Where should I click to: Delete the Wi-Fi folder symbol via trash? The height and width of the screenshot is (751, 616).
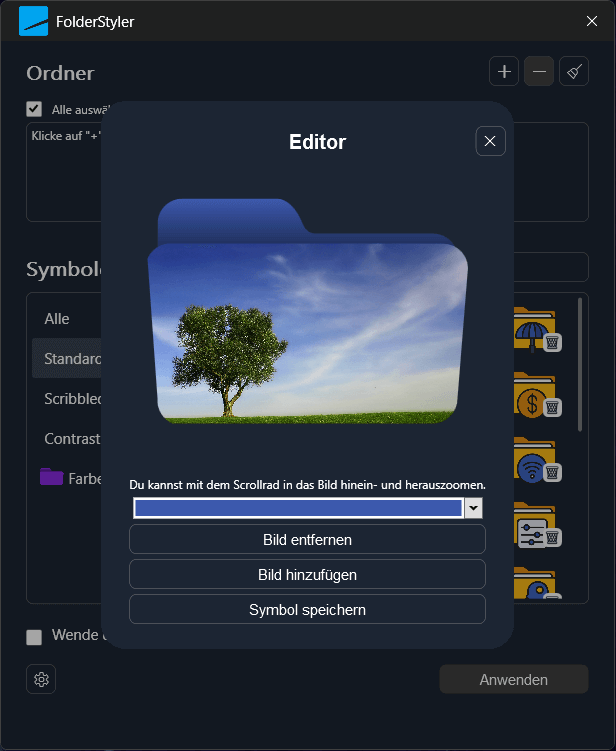pos(552,473)
